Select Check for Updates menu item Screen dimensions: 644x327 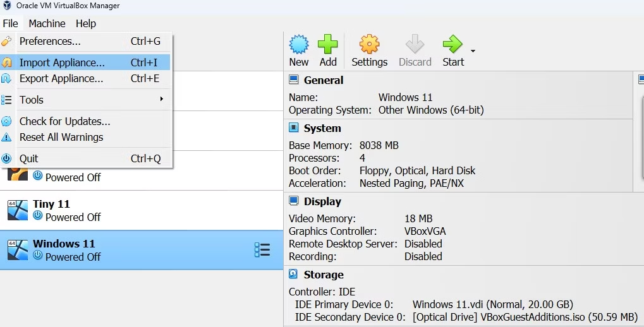[x=64, y=121]
